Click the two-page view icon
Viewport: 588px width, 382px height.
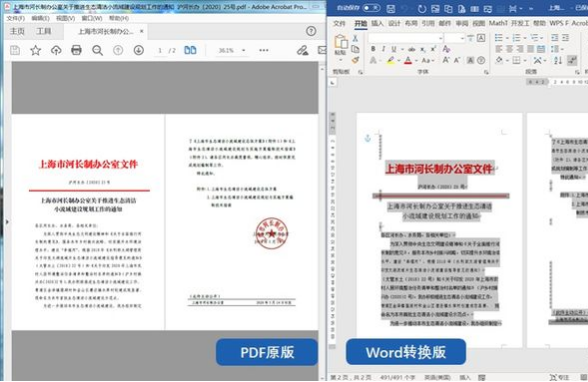[x=190, y=50]
